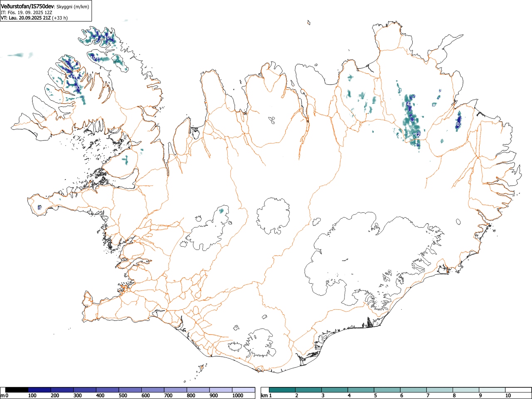Click the 6–7 km pale teal swatch
Viewport: 532px width, 399px height.
414,390
